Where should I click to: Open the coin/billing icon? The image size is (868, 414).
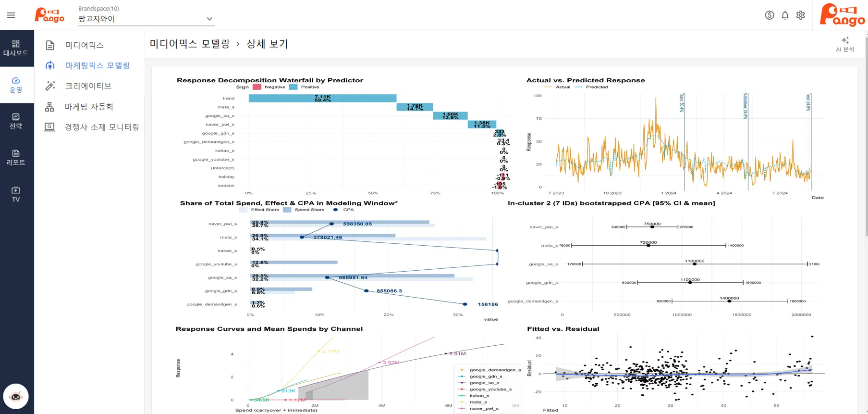(769, 15)
